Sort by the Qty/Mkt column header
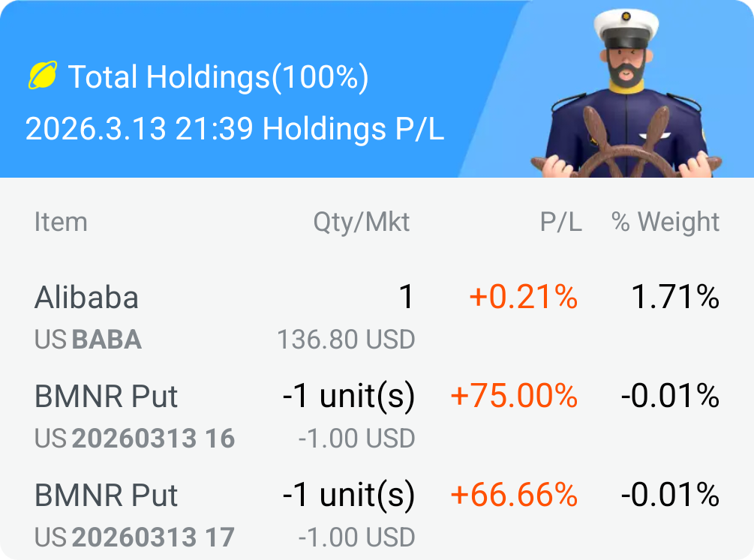The height and width of the screenshot is (560, 754). point(362,222)
